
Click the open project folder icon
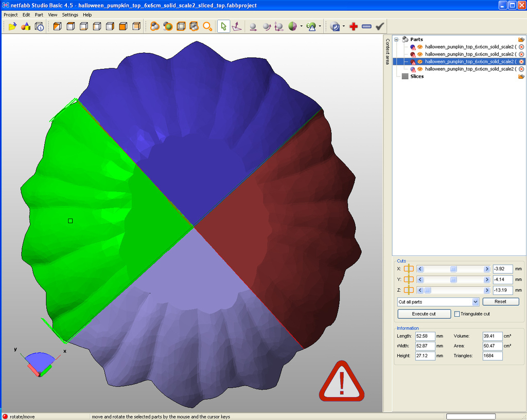click(x=12, y=26)
